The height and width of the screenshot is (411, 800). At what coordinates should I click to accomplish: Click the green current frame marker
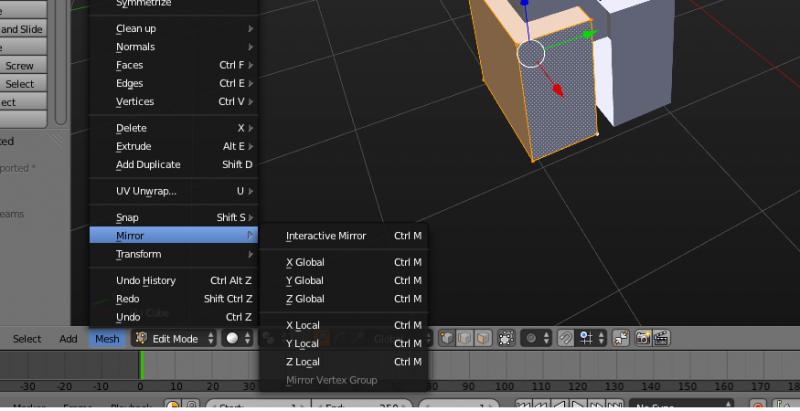click(141, 365)
